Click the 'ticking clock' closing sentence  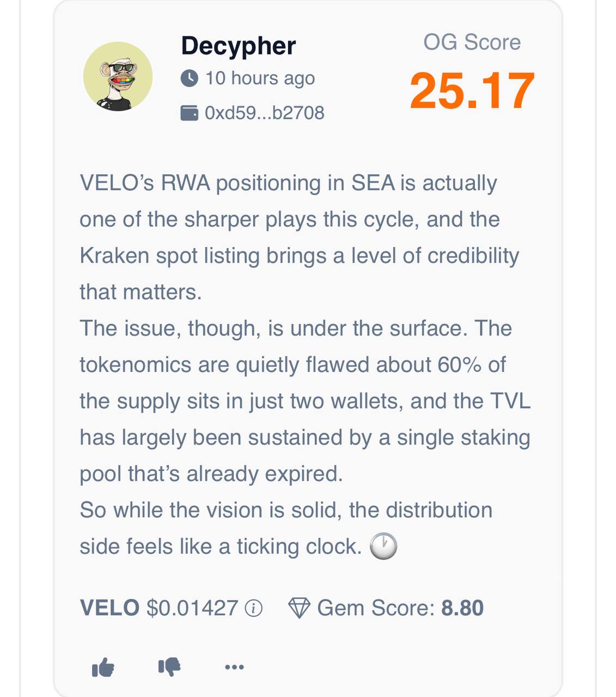pyautogui.click(x=221, y=546)
